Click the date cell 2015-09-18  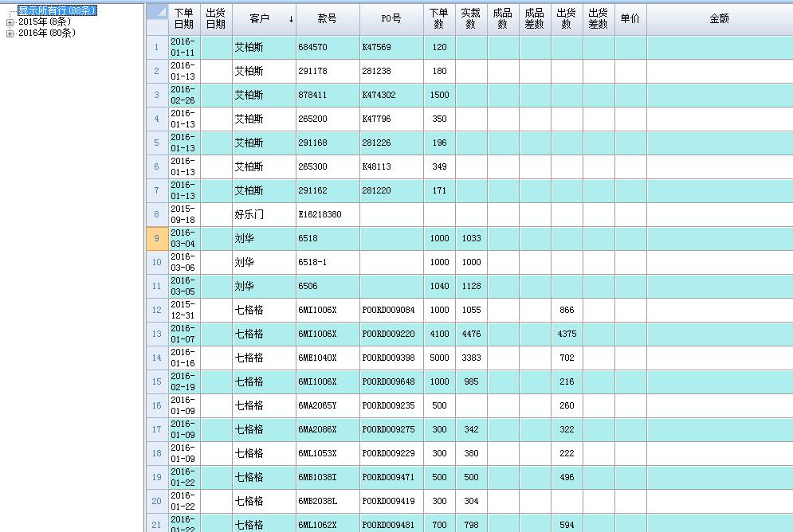click(184, 215)
